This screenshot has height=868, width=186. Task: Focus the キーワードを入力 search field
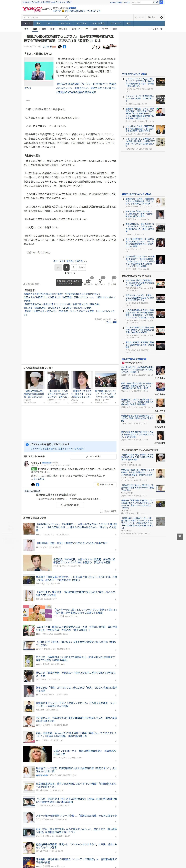[43, 18]
